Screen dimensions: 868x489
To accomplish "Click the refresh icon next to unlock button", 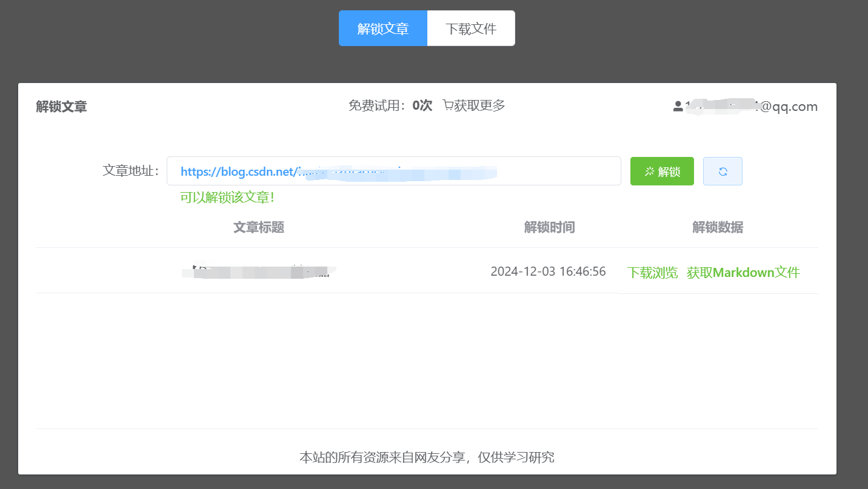I will pos(723,171).
